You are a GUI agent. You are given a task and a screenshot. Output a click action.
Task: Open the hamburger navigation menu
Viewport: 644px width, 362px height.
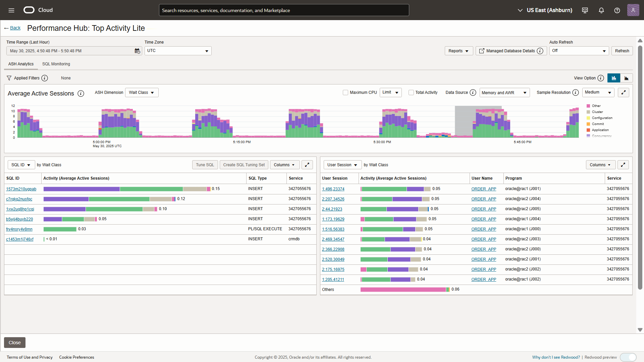[x=11, y=10]
